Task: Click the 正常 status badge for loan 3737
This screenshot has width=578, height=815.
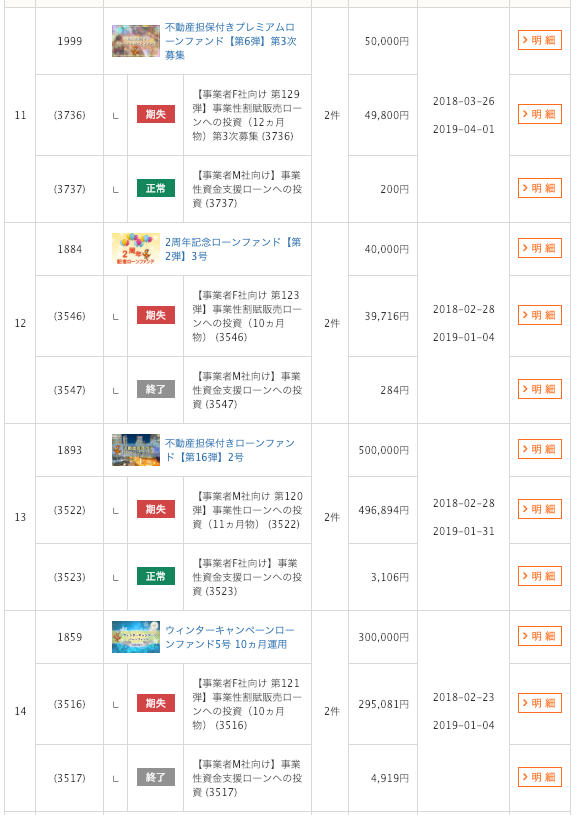Action: [x=155, y=188]
